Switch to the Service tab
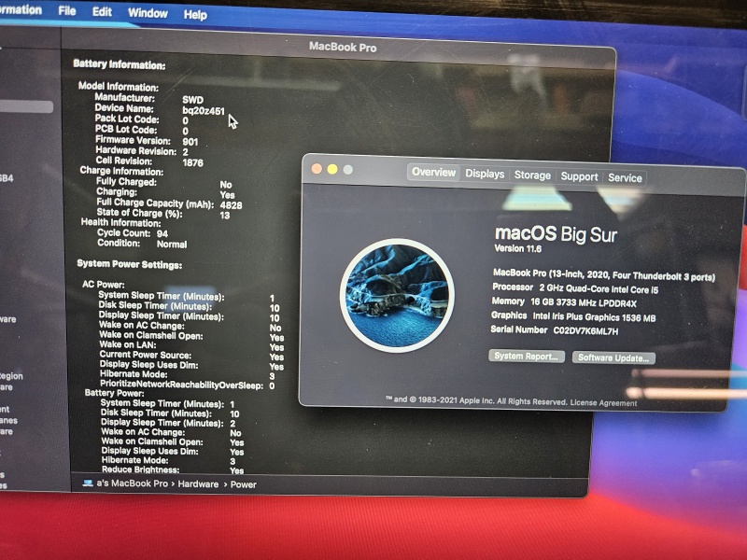Viewport: 747px width, 560px height. point(625,178)
